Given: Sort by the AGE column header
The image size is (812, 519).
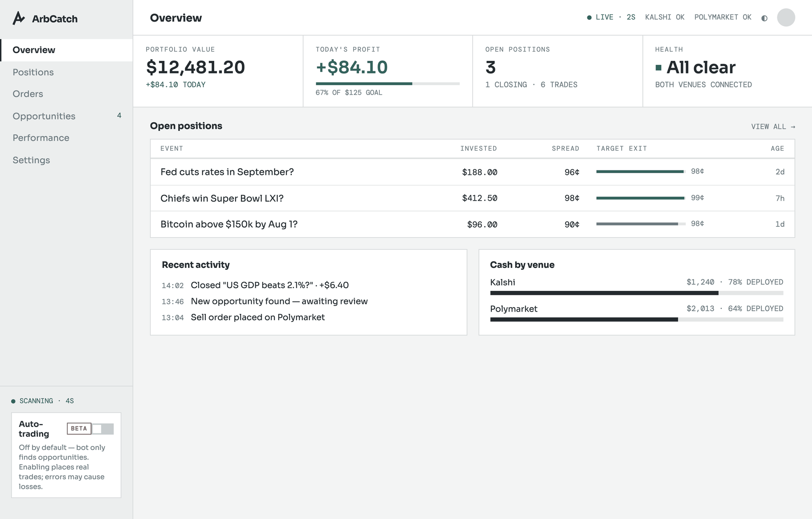Looking at the screenshot, I should (x=778, y=148).
